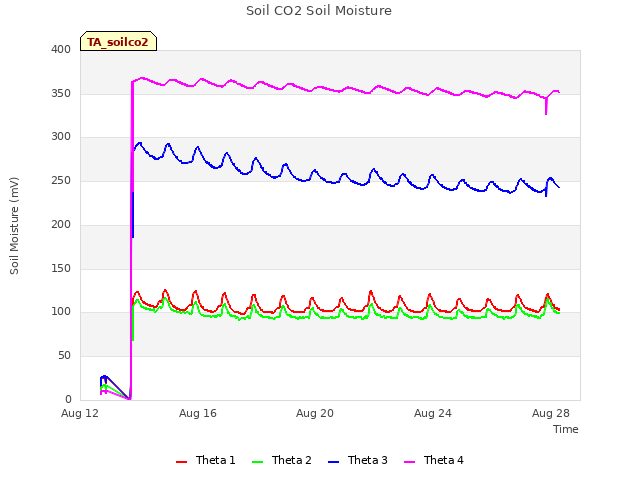Click the Soil Moisture (mV) axis label
Image resolution: width=640 pixels, height=480 pixels.
[14, 226]
